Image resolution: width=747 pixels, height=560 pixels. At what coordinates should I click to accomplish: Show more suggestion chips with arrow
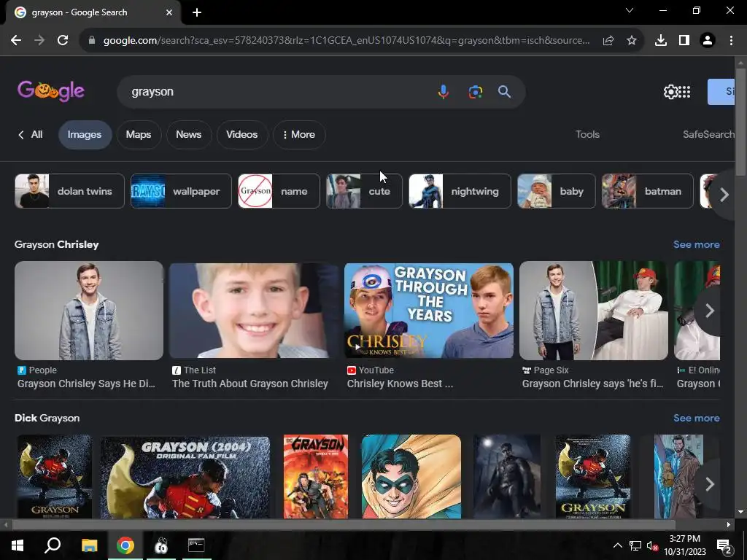point(724,194)
